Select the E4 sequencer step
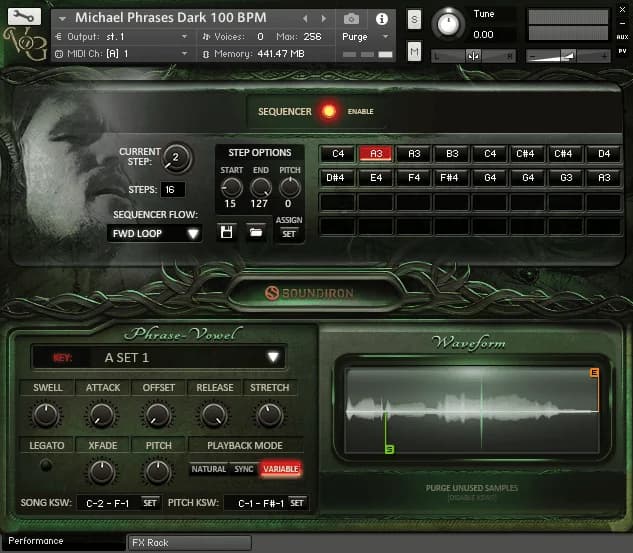The width and height of the screenshot is (633, 553). [376, 178]
